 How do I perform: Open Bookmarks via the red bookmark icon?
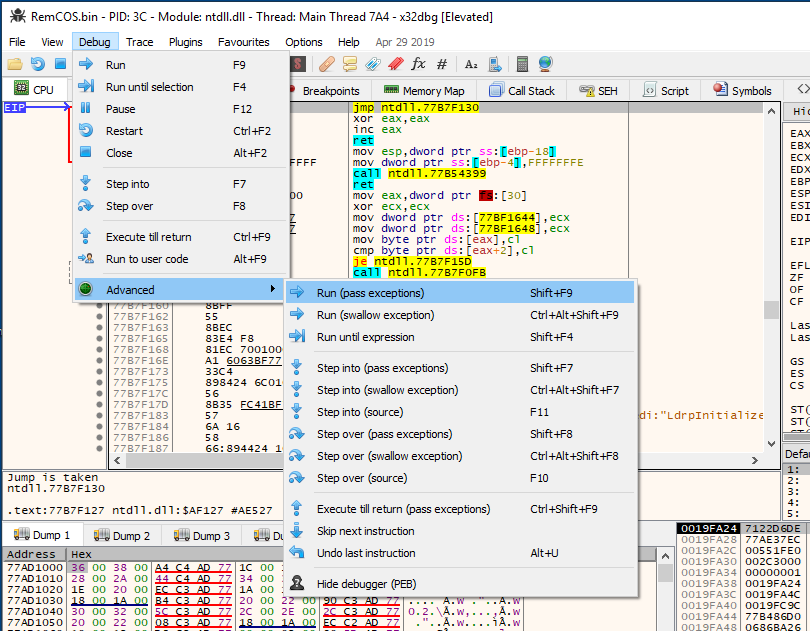pos(396,64)
